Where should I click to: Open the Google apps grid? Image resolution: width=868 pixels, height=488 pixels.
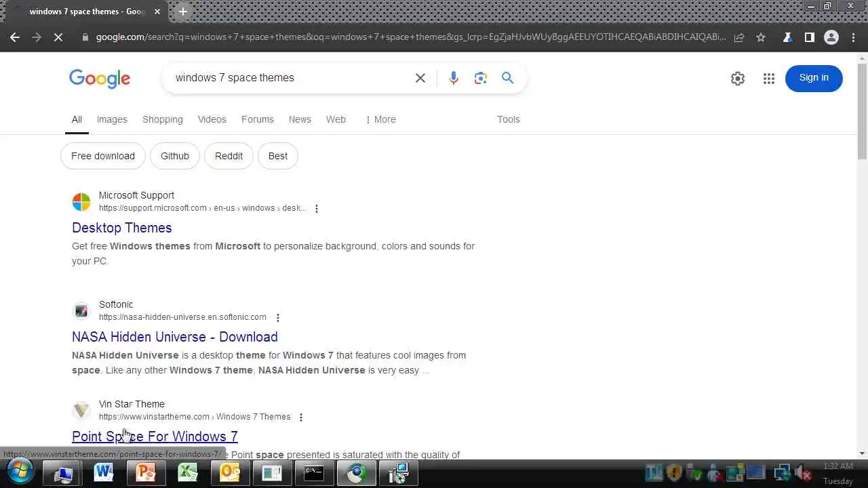click(768, 79)
